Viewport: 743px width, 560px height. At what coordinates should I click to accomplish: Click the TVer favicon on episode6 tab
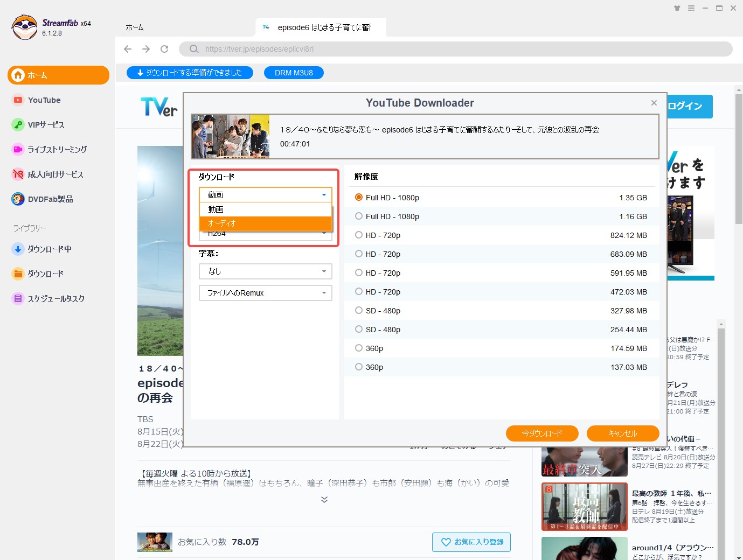[x=266, y=27]
